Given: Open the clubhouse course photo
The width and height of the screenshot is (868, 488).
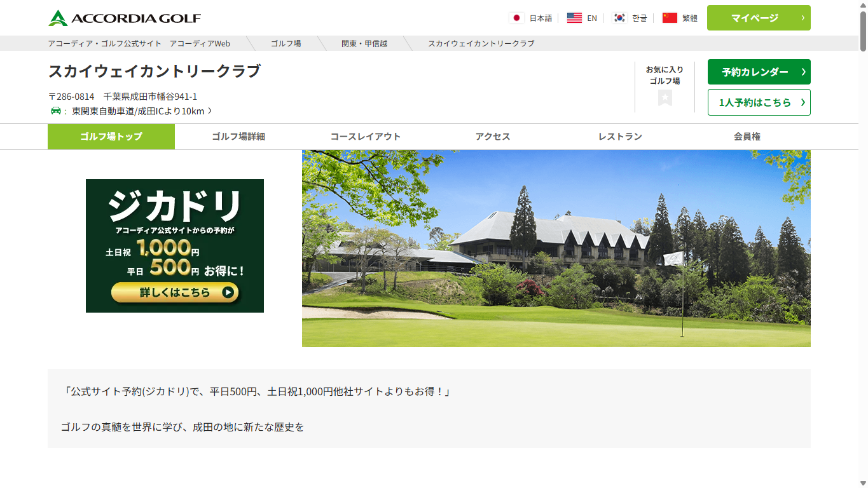Looking at the screenshot, I should [x=556, y=248].
